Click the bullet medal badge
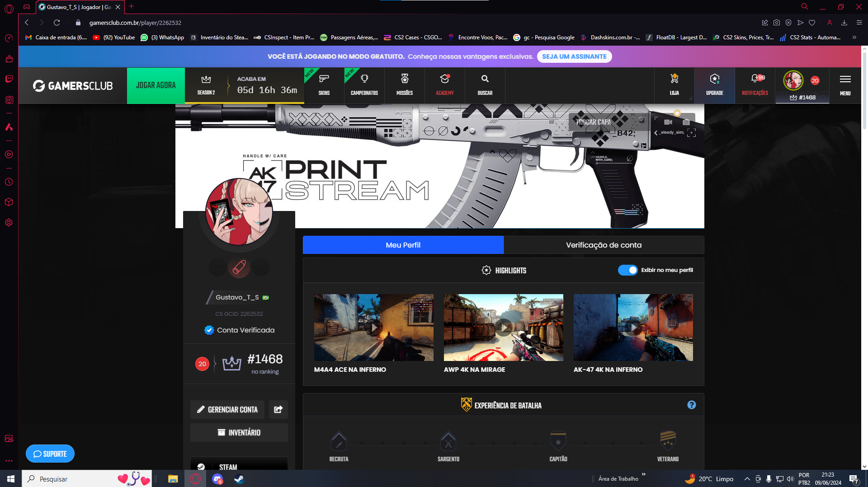868x487 pixels. tap(239, 267)
